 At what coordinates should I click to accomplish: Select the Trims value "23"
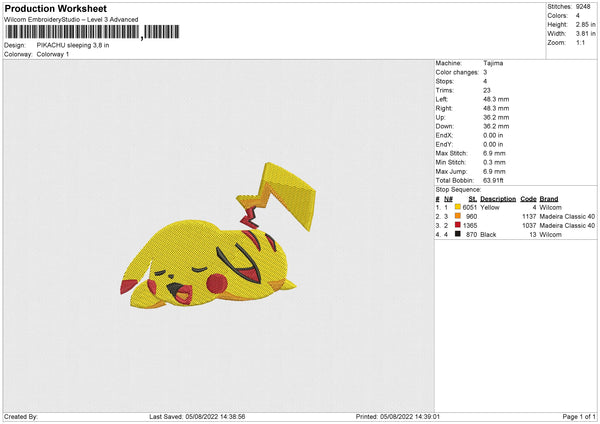coord(486,90)
